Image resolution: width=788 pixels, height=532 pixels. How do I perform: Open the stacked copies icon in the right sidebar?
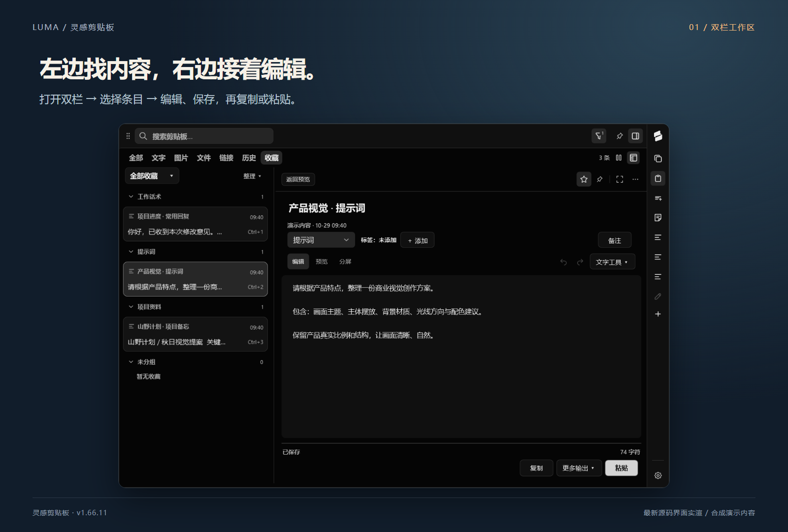click(x=658, y=159)
